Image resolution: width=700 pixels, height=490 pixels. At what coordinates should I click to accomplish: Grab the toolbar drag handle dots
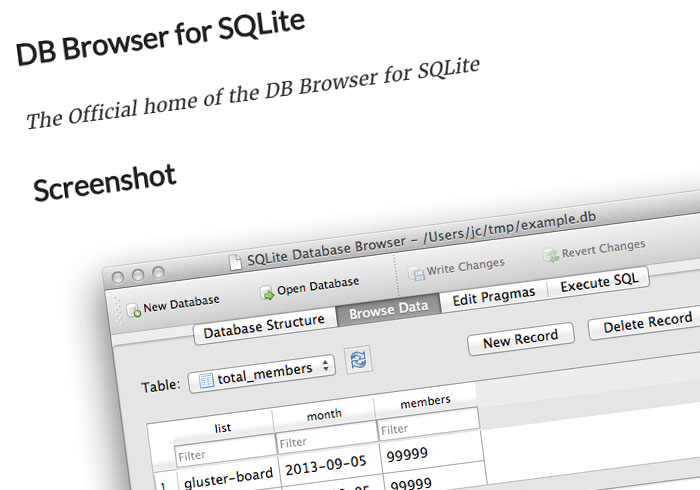pyautogui.click(x=118, y=311)
